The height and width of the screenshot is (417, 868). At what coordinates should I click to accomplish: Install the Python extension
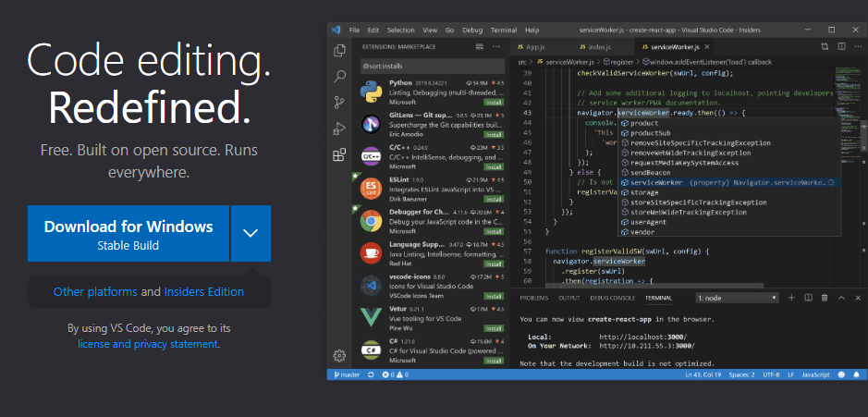click(494, 103)
